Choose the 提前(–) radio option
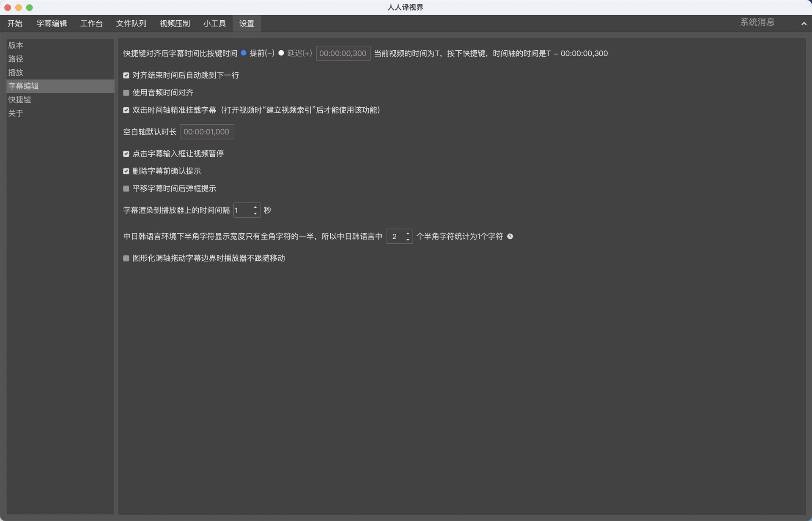Screen dimensions: 812x521 [x=244, y=53]
